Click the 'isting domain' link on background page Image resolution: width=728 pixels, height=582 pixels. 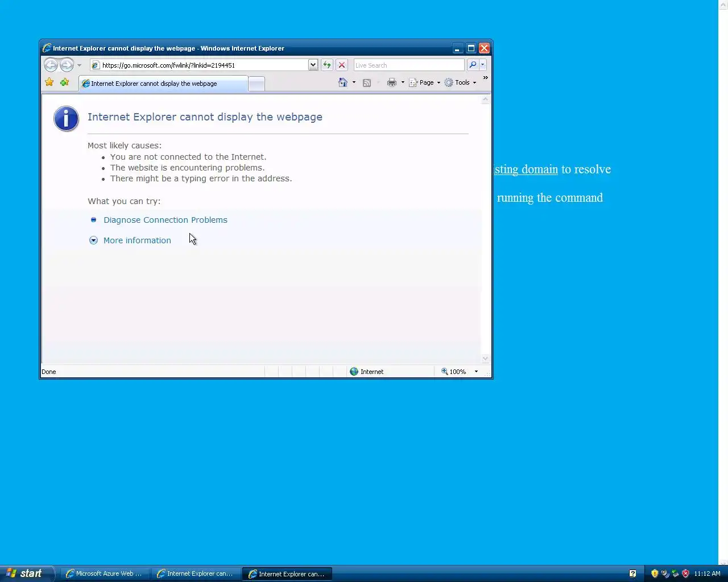click(x=526, y=169)
